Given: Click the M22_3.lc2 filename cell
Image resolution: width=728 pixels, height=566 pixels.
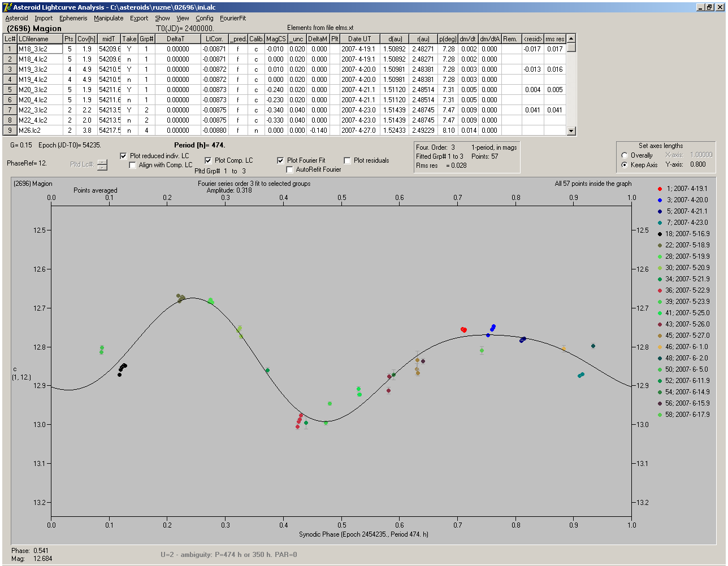Looking at the screenshot, I should [40, 110].
